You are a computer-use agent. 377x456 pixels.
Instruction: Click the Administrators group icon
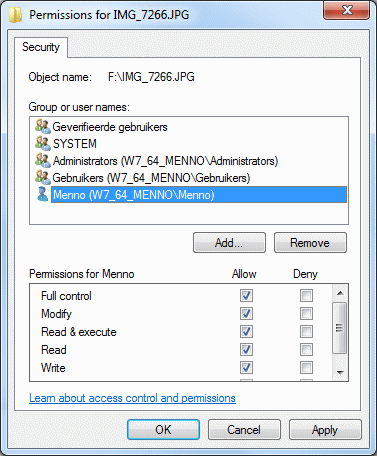click(x=43, y=160)
